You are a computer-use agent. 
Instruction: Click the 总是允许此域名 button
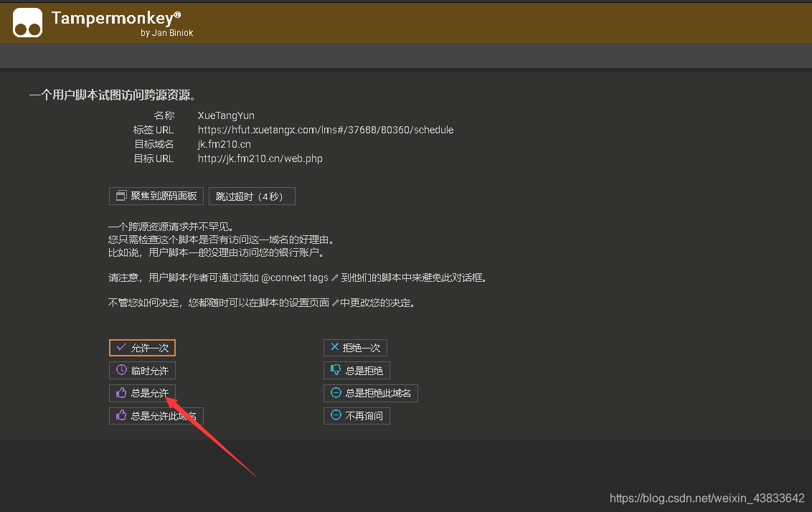[x=156, y=416]
